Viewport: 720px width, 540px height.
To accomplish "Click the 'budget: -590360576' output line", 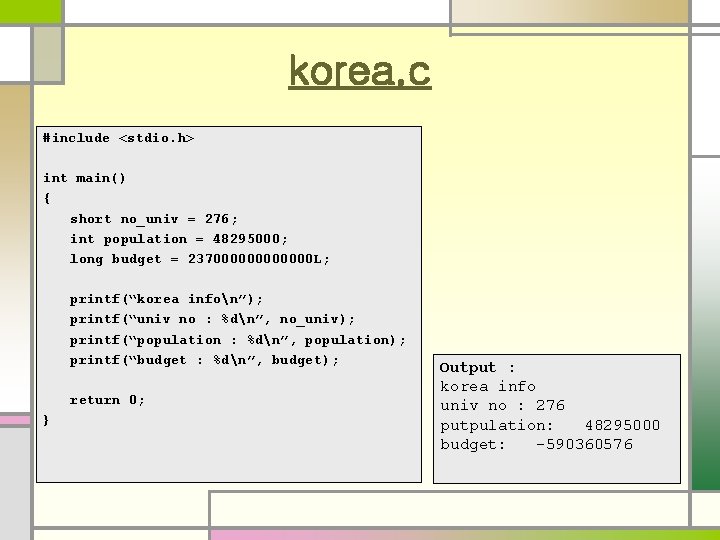I will tap(536, 444).
